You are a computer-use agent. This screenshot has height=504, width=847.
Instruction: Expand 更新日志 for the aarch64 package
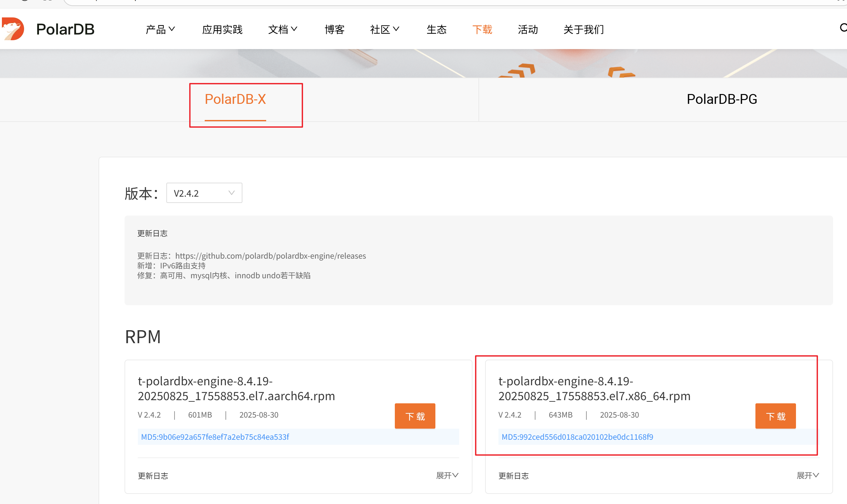[447, 476]
